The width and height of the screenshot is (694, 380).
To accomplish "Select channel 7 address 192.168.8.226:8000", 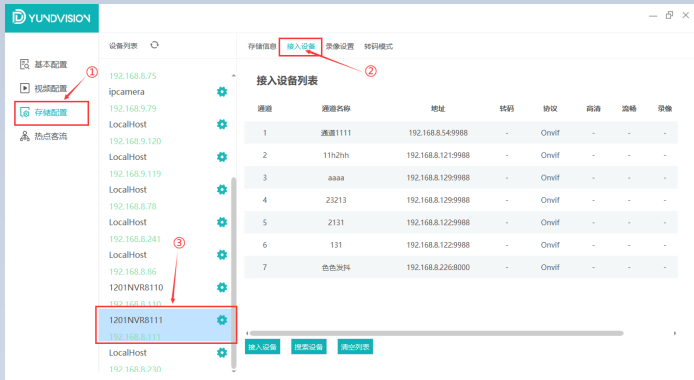I will click(438, 267).
